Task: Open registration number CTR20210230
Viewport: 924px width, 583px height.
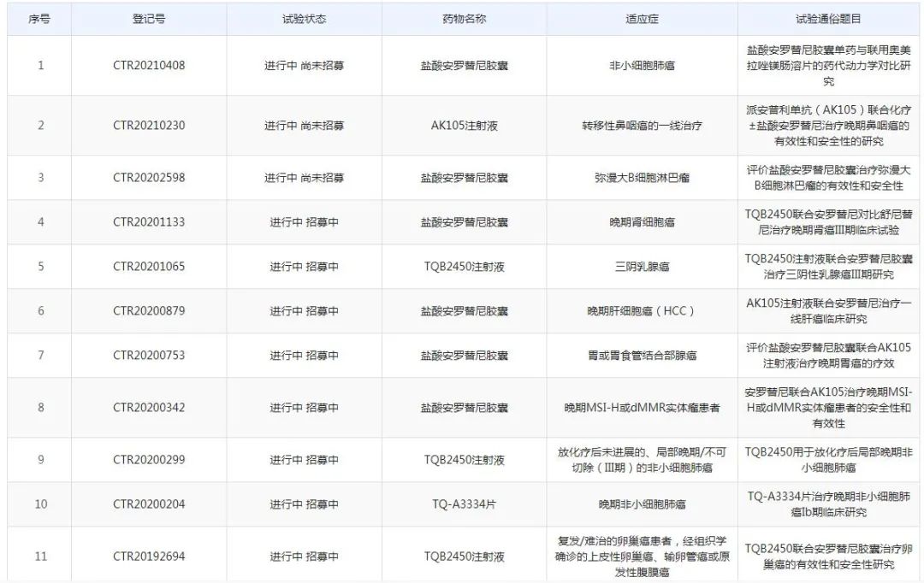Action: pos(149,126)
